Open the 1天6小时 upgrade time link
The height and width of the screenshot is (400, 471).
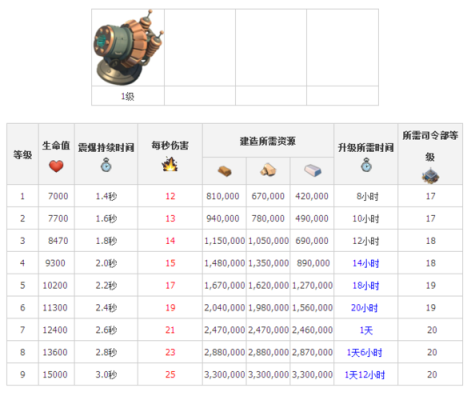pos(364,352)
